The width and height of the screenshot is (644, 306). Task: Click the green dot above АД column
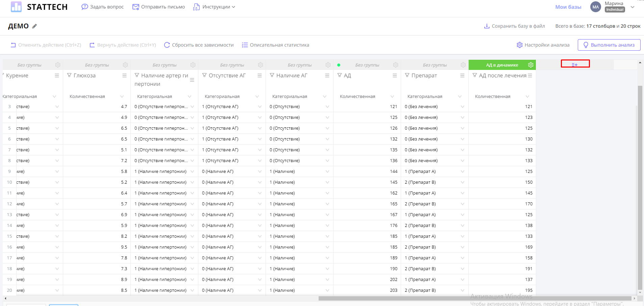[x=339, y=65]
